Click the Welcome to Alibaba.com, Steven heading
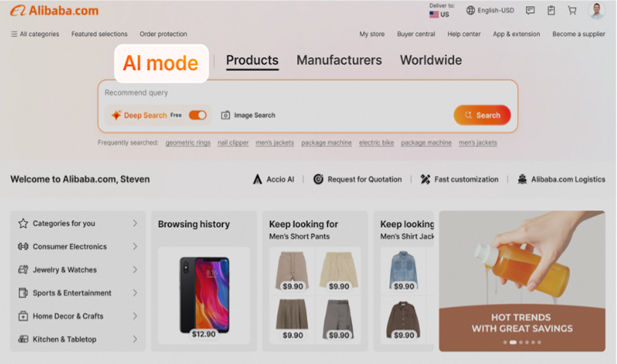This screenshot has width=617, height=364. coord(80,179)
